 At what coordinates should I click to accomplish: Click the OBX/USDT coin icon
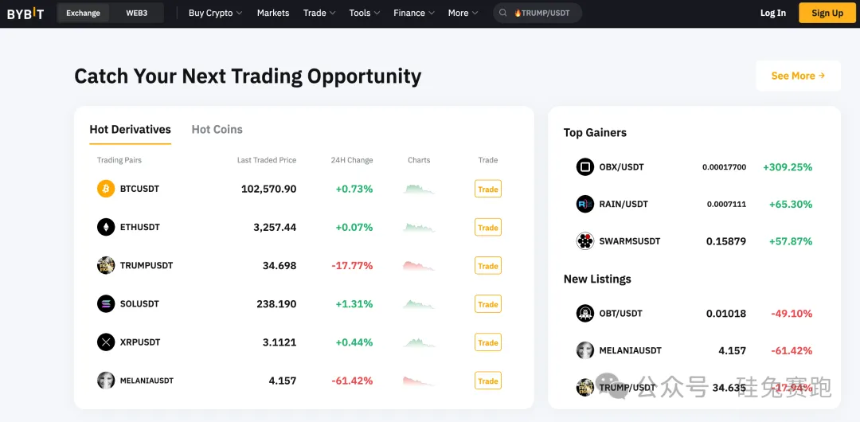[585, 167]
